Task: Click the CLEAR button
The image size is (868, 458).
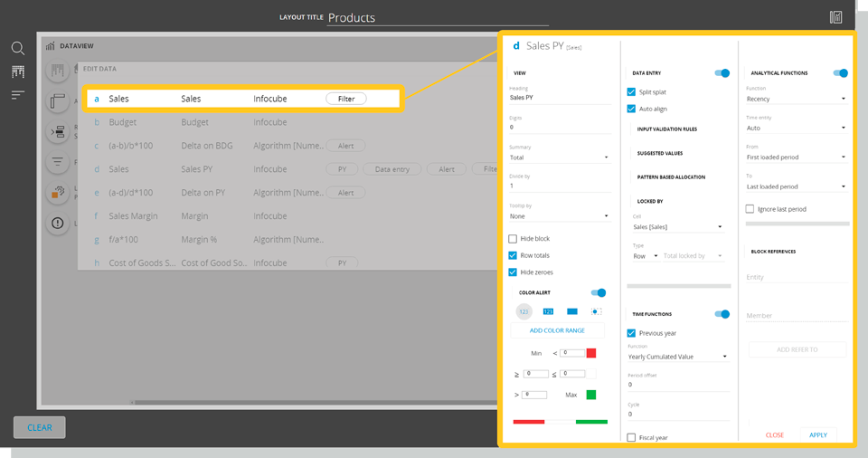Action: [40, 427]
